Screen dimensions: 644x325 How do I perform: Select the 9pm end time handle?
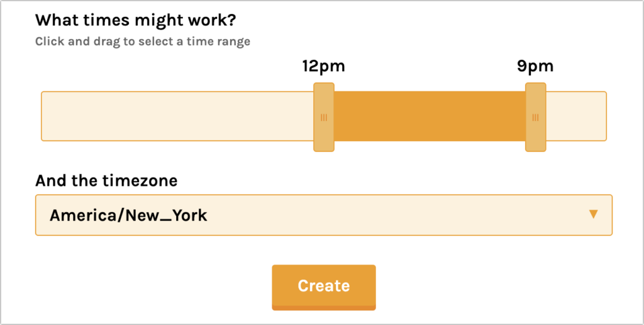point(536,117)
